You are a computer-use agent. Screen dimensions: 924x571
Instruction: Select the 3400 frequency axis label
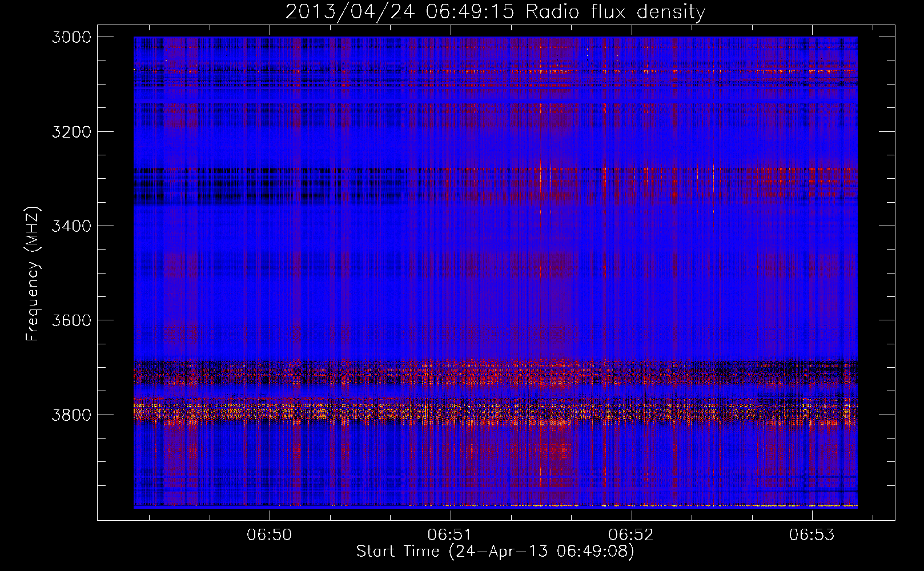(x=71, y=226)
